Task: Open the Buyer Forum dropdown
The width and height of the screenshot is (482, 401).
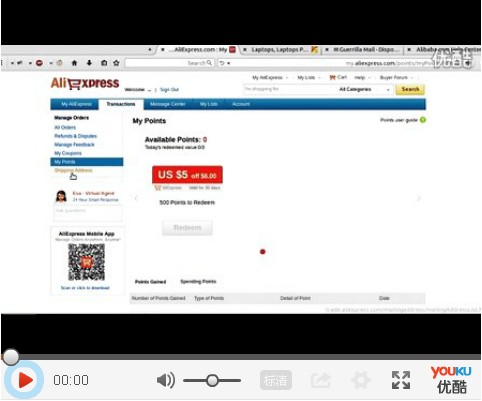Action: click(396, 78)
